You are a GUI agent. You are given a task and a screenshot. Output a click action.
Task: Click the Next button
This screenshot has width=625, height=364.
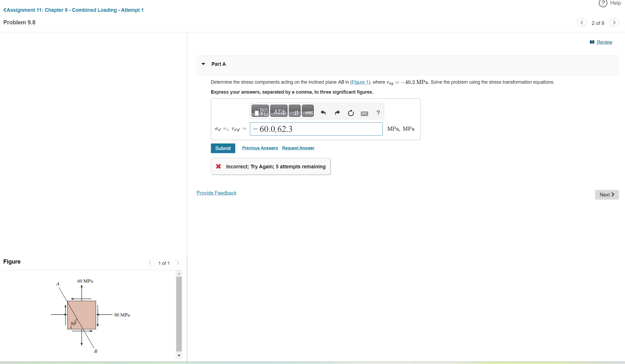coord(607,195)
